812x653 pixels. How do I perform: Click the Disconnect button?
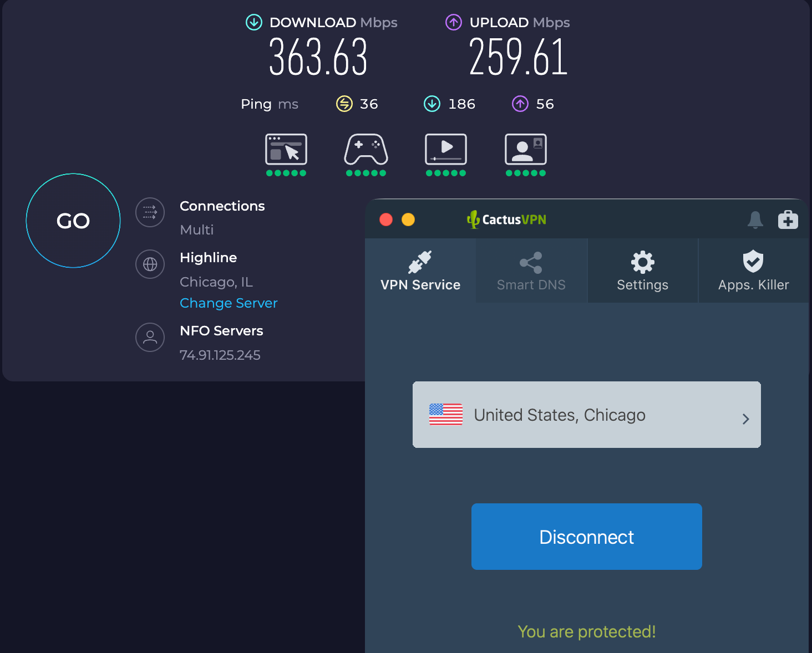click(586, 537)
